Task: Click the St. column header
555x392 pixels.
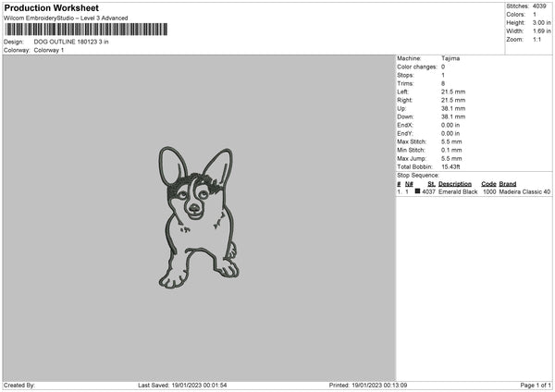Action: 431,184
